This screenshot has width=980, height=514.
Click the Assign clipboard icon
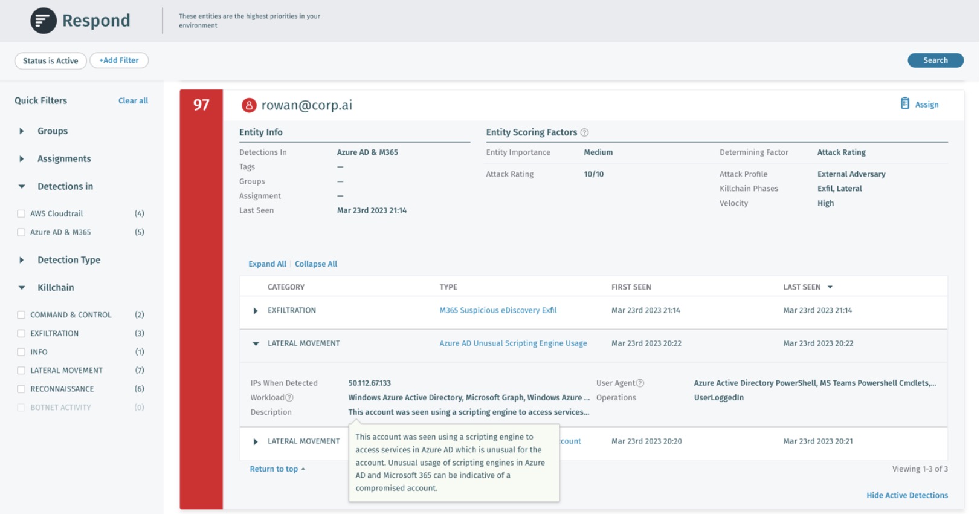coord(904,103)
